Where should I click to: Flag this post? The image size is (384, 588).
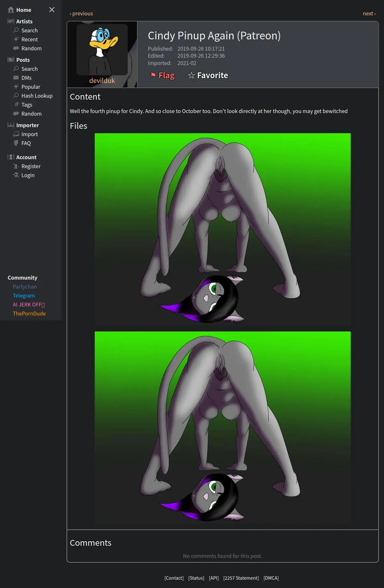click(163, 75)
